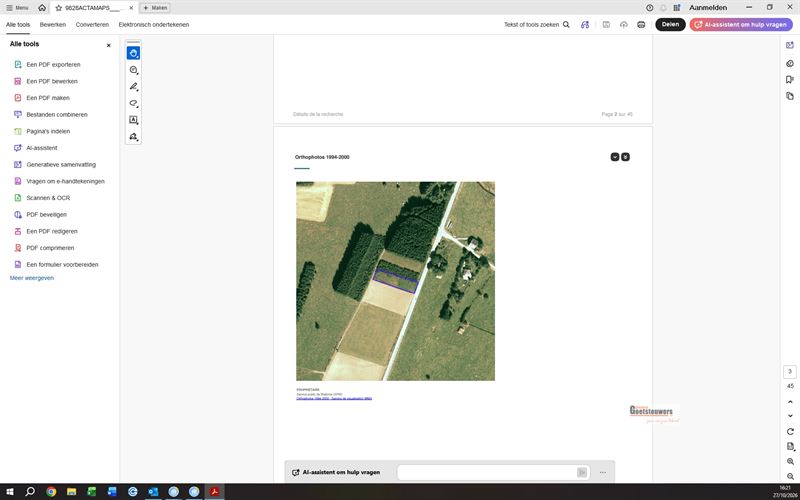Choose the zoom/marquee search tool
The height and width of the screenshot is (500, 800).
[x=133, y=70]
